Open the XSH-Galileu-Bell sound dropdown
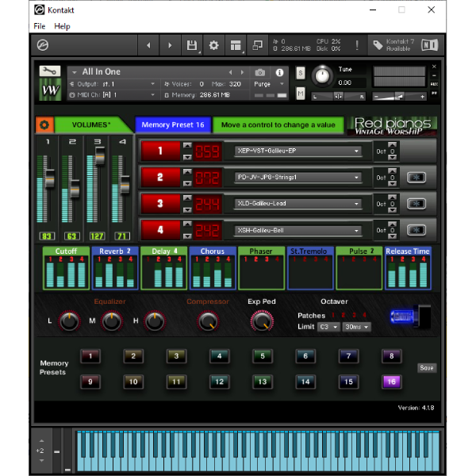 click(298, 230)
